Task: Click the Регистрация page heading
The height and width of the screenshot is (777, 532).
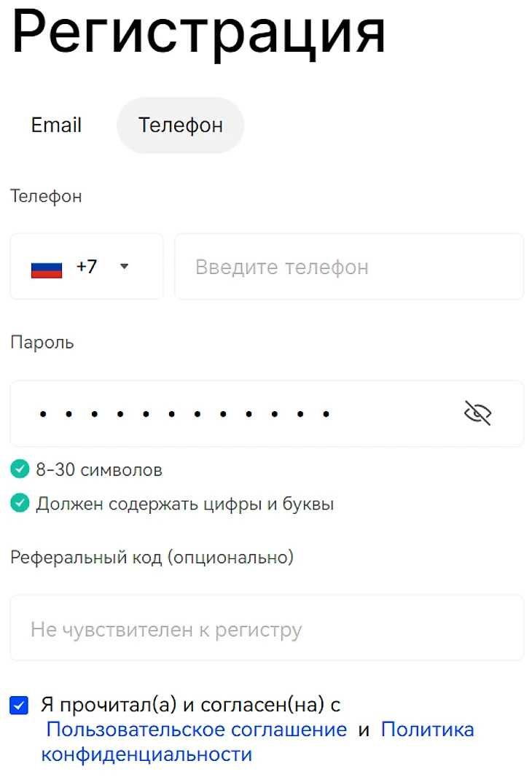Action: click(x=198, y=33)
